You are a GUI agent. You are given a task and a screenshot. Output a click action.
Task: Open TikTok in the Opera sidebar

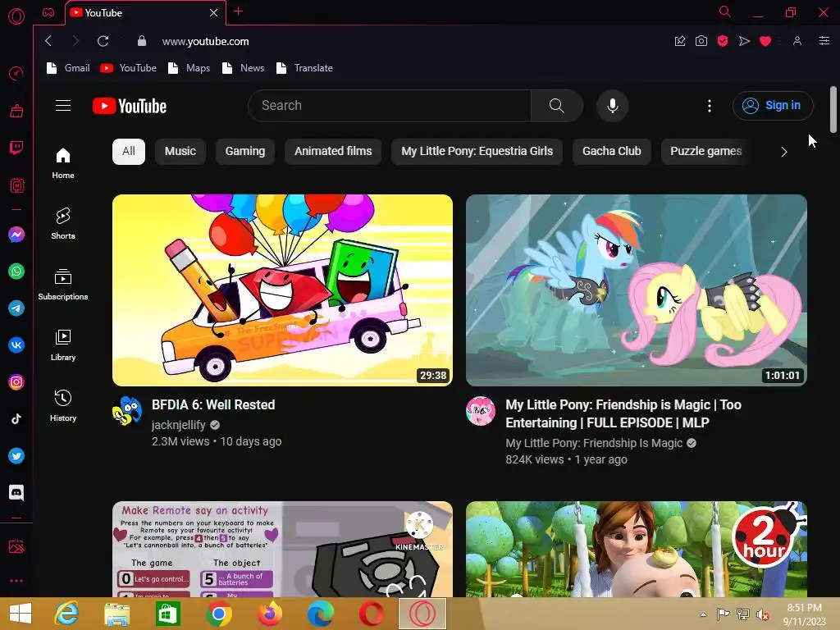[16, 419]
